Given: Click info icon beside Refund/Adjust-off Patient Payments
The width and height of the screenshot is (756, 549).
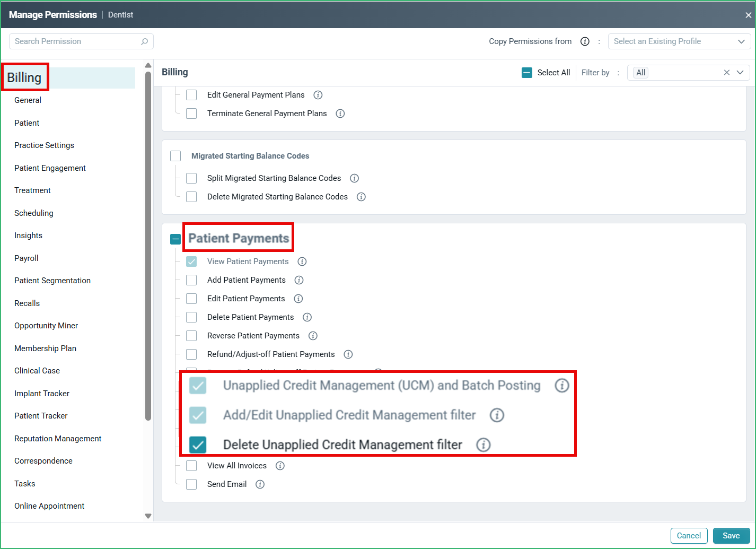Looking at the screenshot, I should tap(348, 354).
